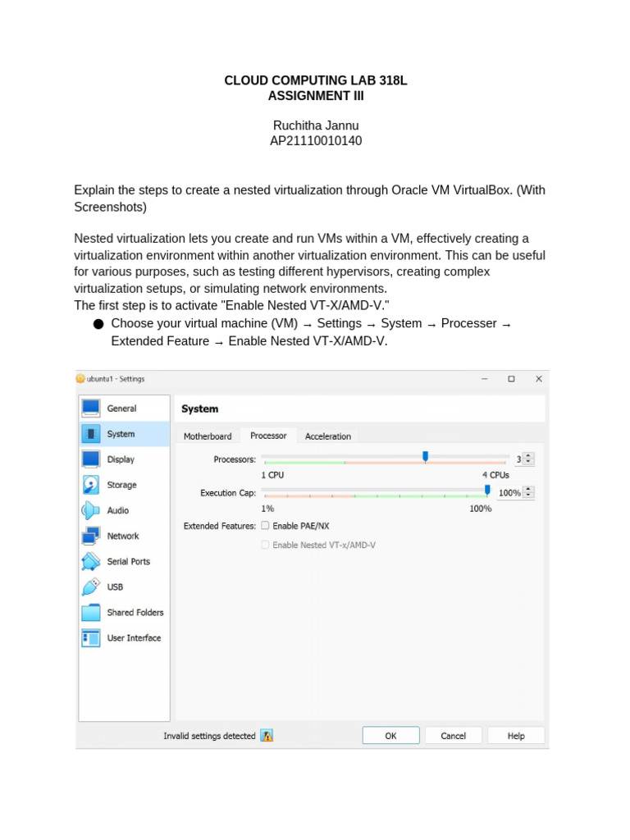The height and width of the screenshot is (840, 630).
Task: Select Shared Folders label in list
Action: point(135,612)
